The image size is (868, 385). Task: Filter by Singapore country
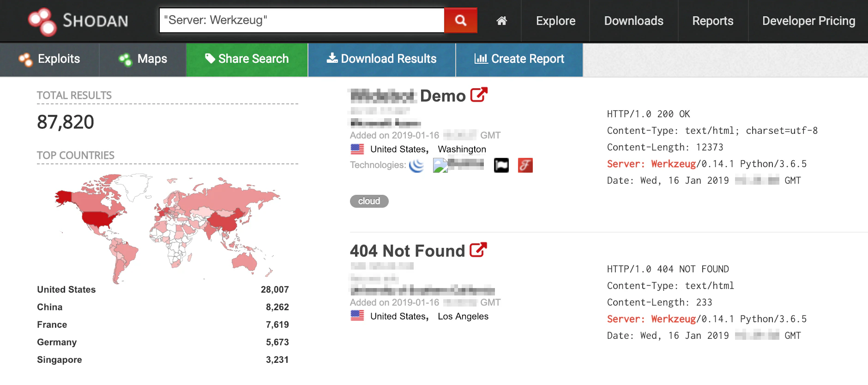pyautogui.click(x=60, y=360)
